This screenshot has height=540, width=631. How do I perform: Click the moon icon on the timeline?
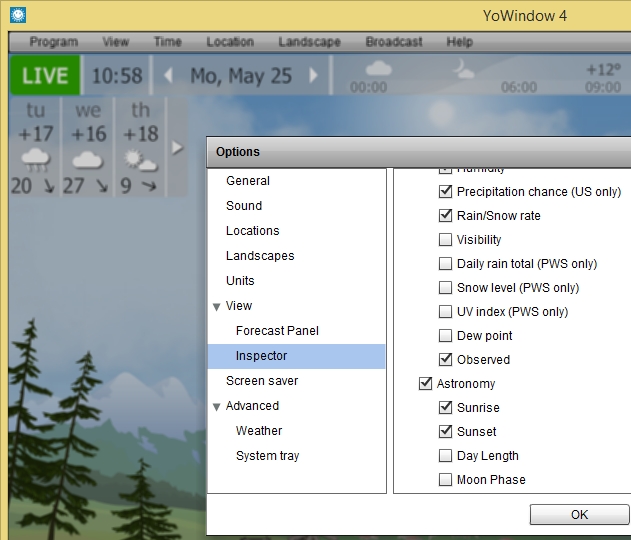[464, 68]
